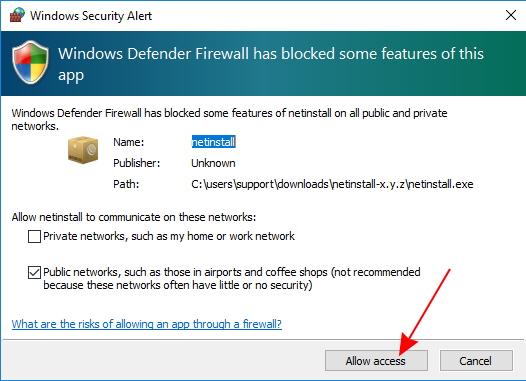526x381 pixels.
Task: Click the Cancel button
Action: [x=476, y=361]
